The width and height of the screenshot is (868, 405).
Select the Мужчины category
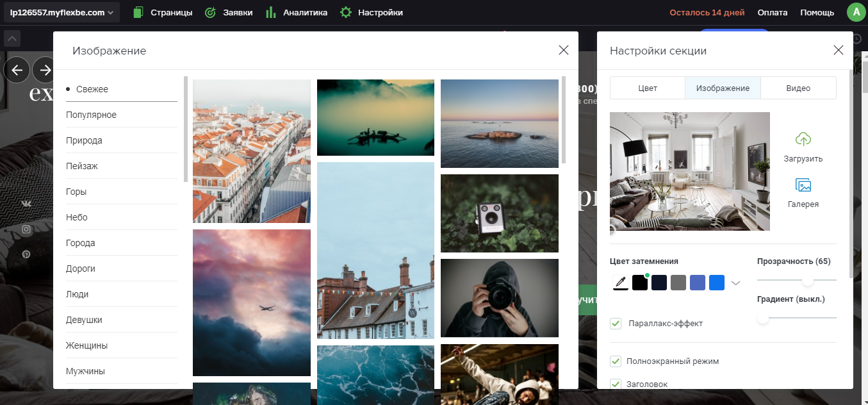(122, 371)
